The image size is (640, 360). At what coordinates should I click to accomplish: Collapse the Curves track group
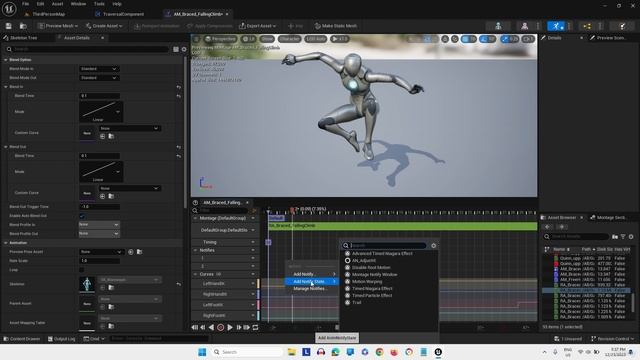(196, 274)
